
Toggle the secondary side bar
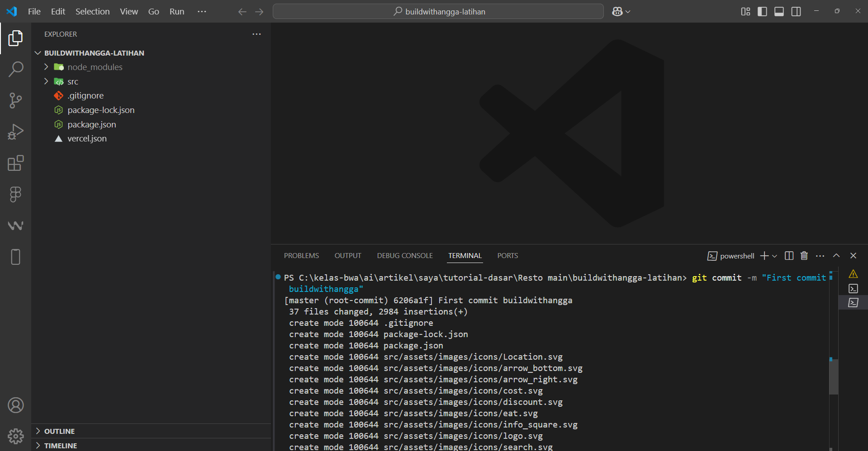coord(796,12)
